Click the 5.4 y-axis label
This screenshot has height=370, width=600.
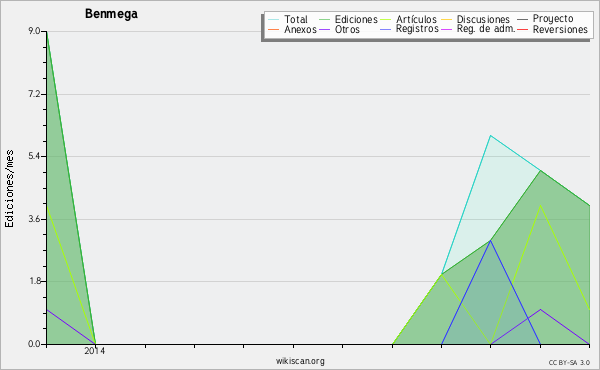(34, 156)
